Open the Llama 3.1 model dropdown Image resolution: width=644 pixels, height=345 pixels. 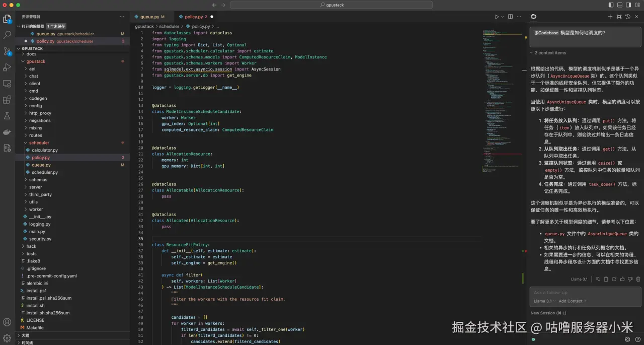tap(543, 301)
